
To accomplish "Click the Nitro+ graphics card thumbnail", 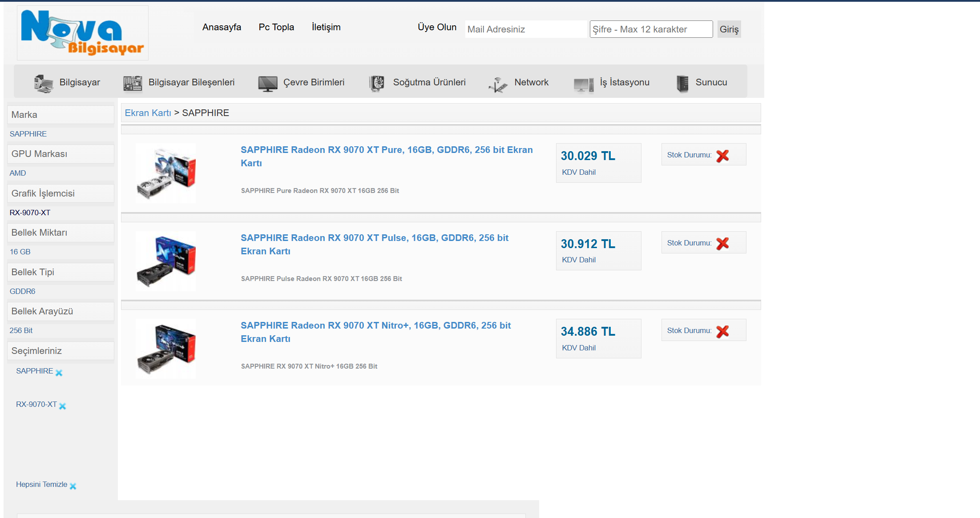I will [166, 349].
